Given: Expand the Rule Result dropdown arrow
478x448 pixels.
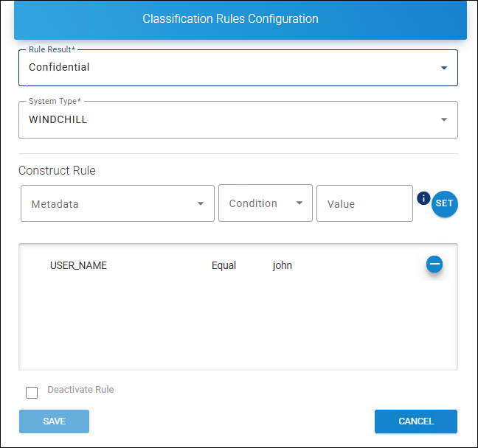Looking at the screenshot, I should point(443,68).
